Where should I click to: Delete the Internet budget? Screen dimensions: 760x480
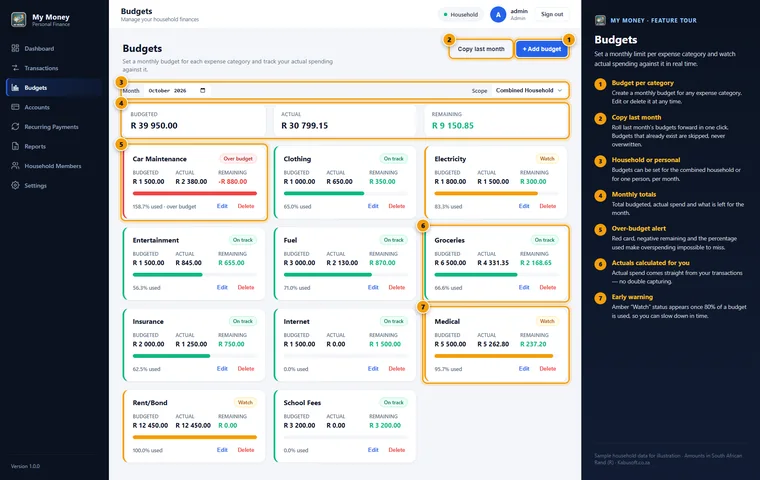tap(396, 368)
